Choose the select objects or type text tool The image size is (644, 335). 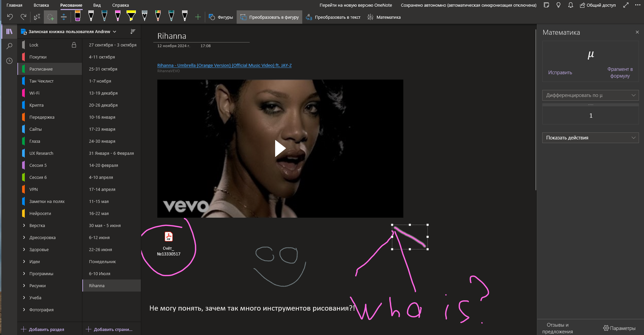click(37, 17)
